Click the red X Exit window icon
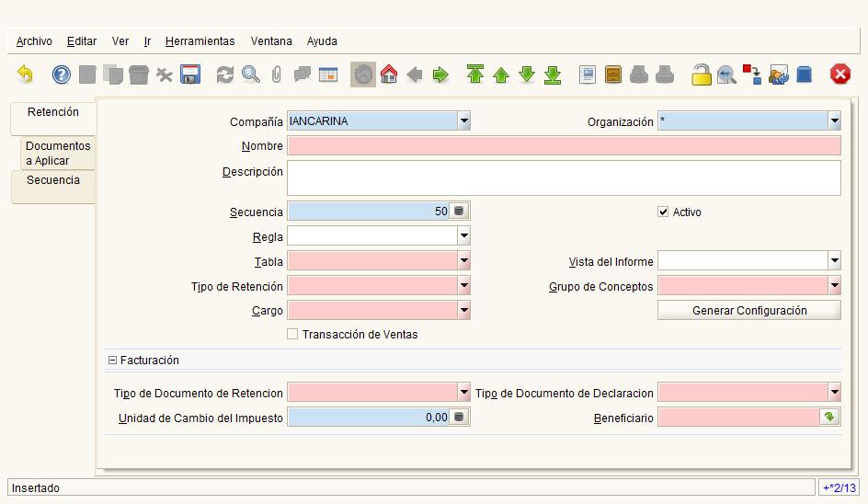This screenshot has width=868, height=504. click(839, 74)
